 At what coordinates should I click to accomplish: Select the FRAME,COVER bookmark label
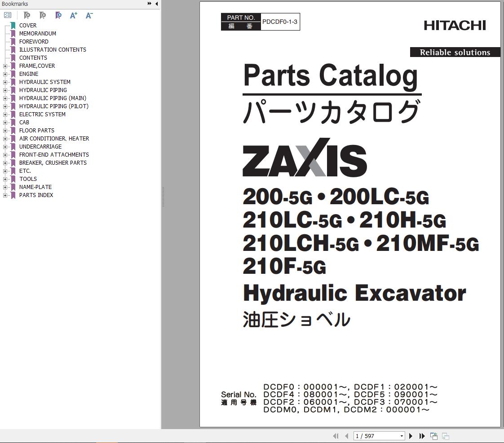pyautogui.click(x=37, y=66)
